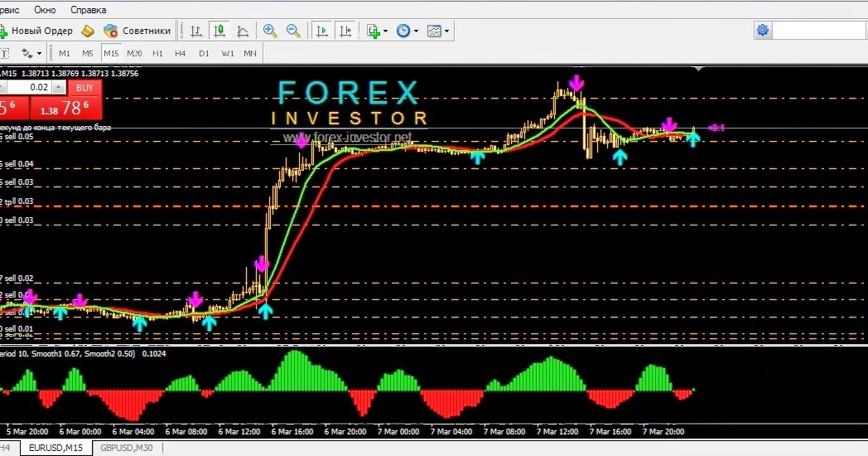
Task: Zoom out on the chart
Action: [x=293, y=31]
